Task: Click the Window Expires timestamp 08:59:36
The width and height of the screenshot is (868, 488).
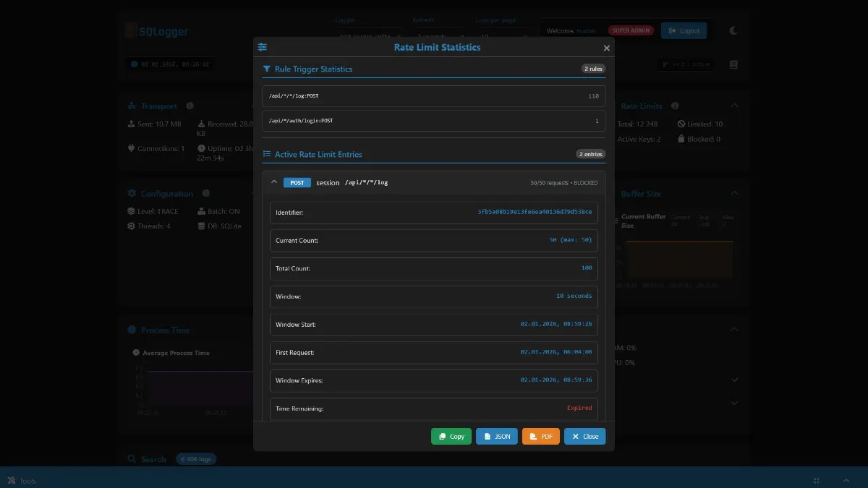Action: point(556,380)
